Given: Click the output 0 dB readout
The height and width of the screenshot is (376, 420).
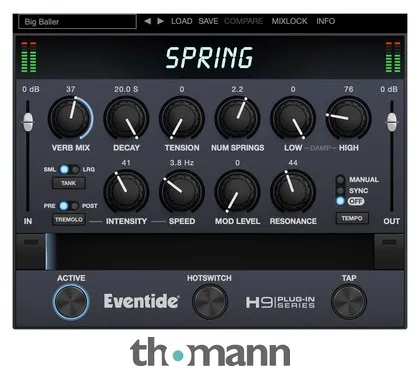Looking at the screenshot, I should 389,89.
